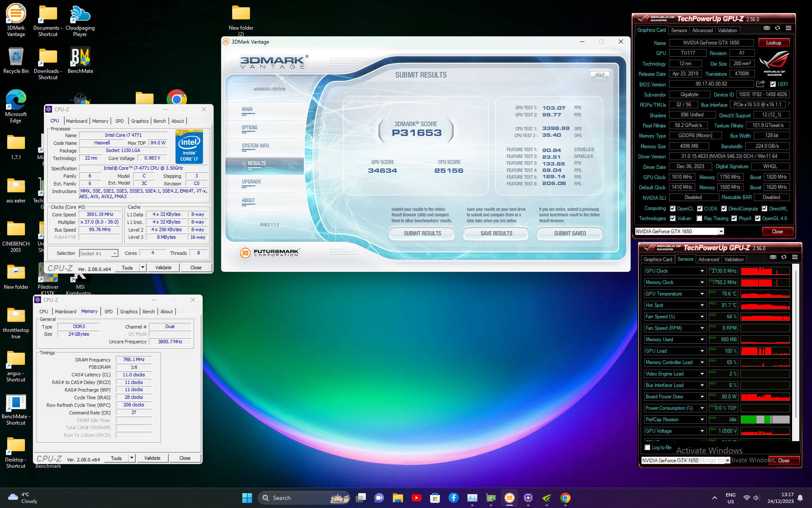The image size is (812, 508).
Task: Click the Lookup button in GPU-Z
Action: [x=774, y=43]
